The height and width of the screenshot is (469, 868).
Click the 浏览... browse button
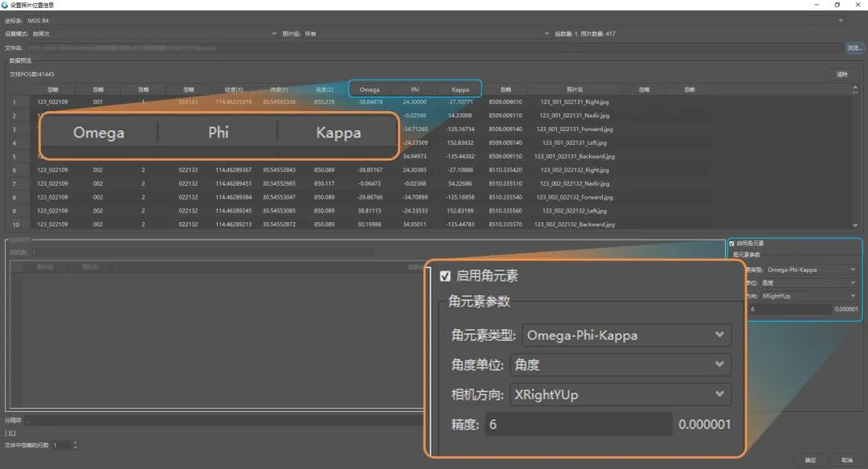pos(854,47)
